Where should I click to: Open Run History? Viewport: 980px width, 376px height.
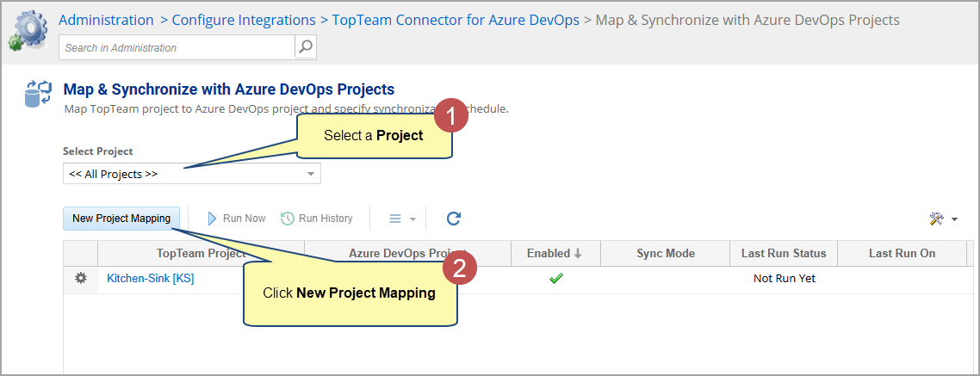point(317,219)
